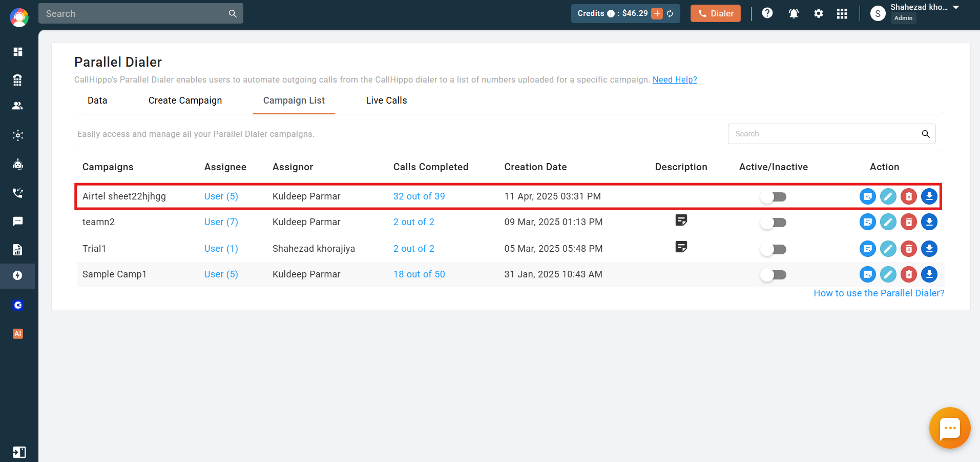Viewport: 980px width, 462px height.
Task: Switch to the Data tab
Action: (97, 101)
